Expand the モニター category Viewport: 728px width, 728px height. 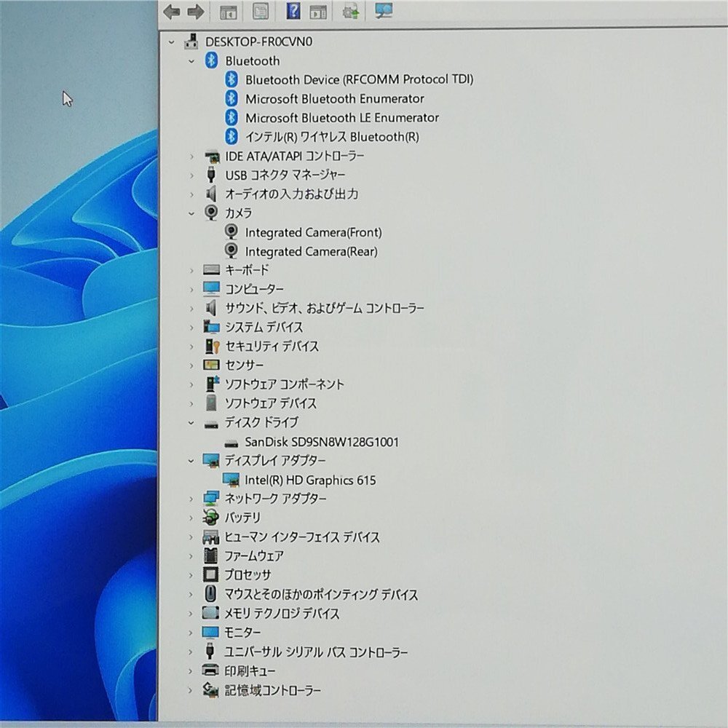point(190,633)
